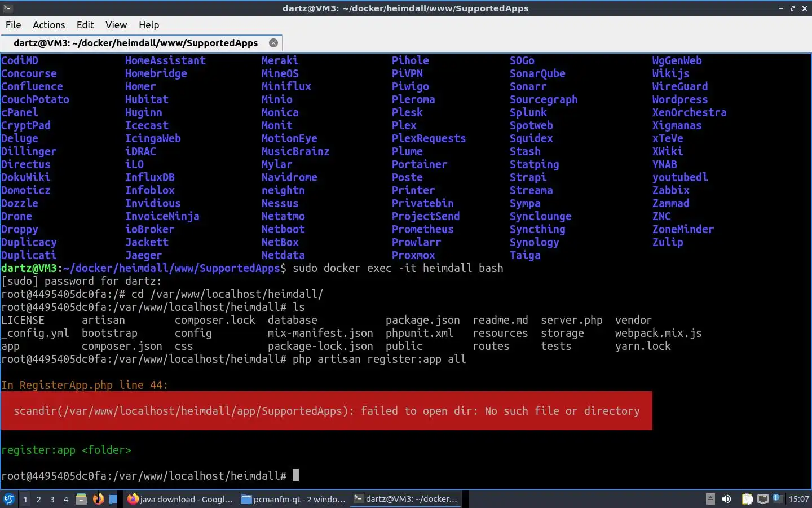Switch to java download Firefox window
This screenshot has width=812, height=508.
(180, 499)
